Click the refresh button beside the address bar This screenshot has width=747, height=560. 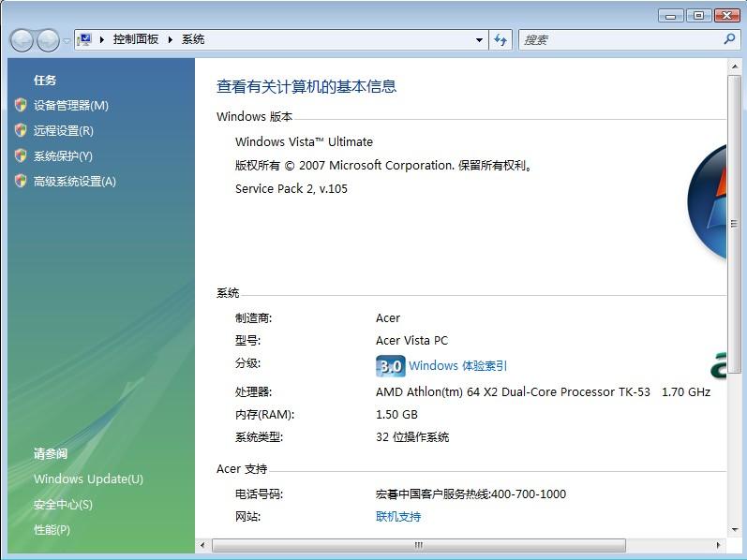click(500, 39)
